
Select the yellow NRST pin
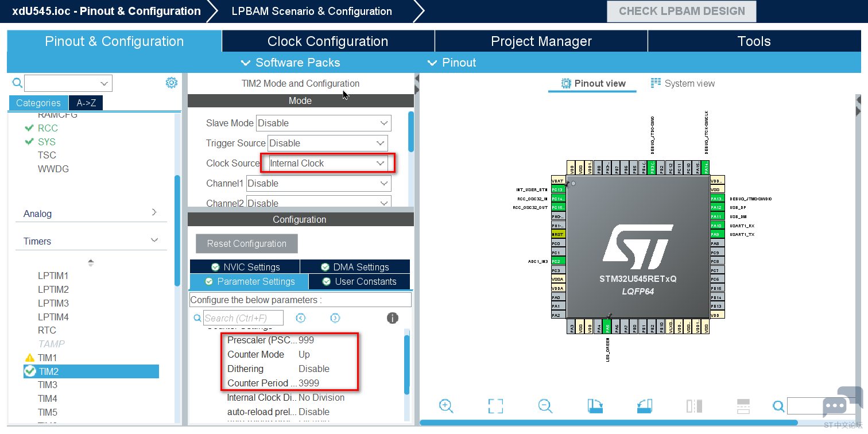pyautogui.click(x=558, y=234)
